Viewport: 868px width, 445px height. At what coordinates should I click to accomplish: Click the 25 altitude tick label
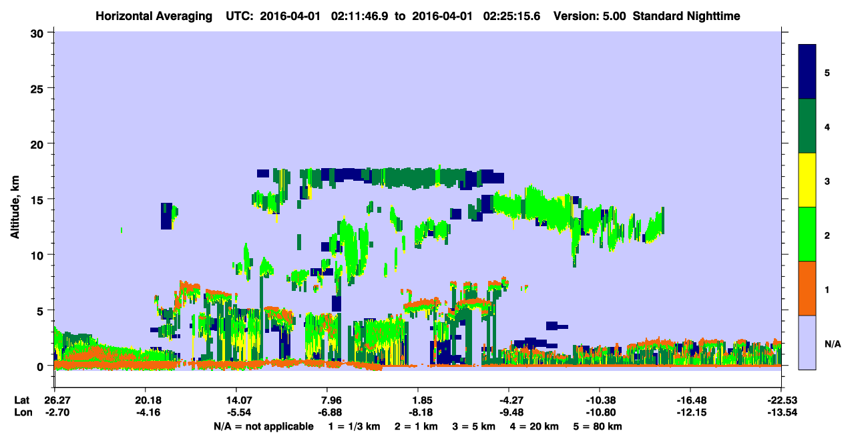39,88
